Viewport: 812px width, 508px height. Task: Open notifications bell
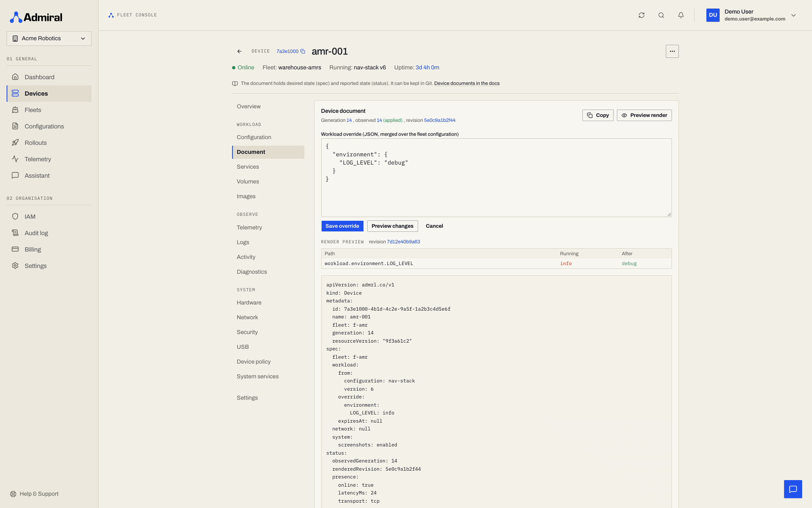tap(681, 15)
